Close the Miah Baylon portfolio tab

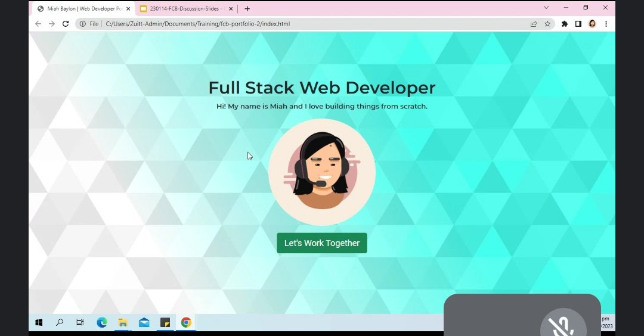click(x=128, y=8)
